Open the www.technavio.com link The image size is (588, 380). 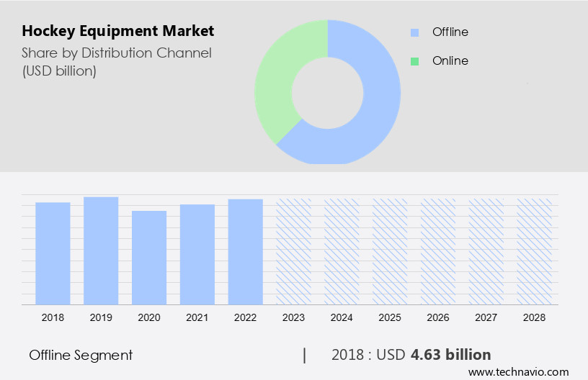pyautogui.click(x=518, y=372)
